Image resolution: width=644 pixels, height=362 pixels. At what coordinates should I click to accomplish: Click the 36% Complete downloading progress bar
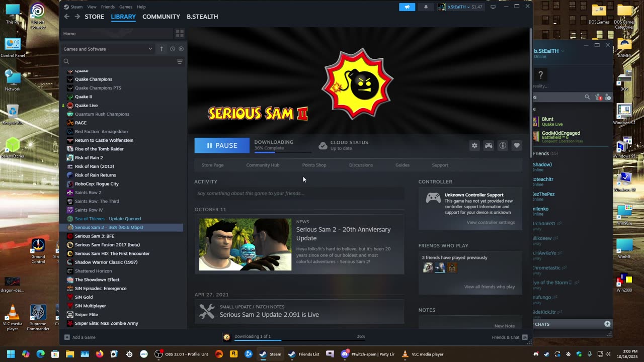pyautogui.click(x=282, y=151)
